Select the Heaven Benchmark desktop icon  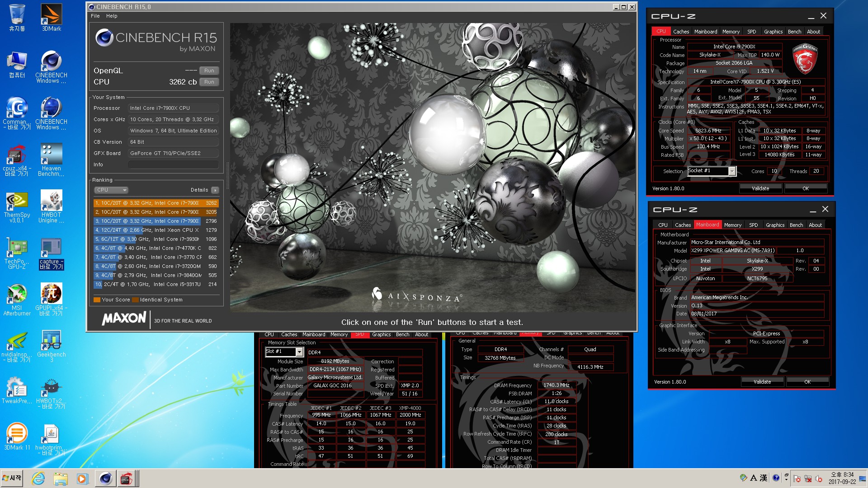(x=51, y=160)
